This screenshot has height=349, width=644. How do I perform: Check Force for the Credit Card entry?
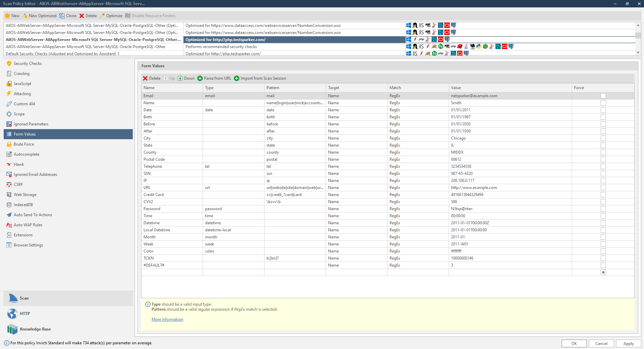click(603, 194)
